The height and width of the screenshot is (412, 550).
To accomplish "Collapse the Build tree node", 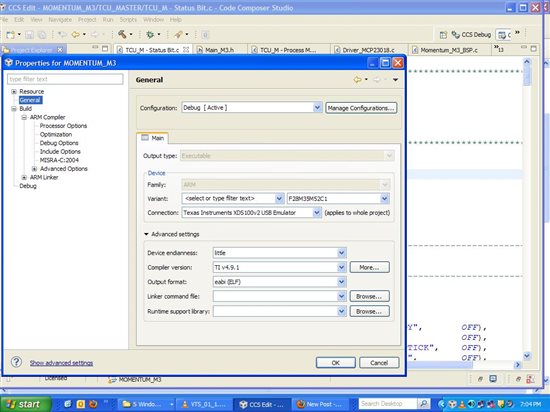I will 14,109.
